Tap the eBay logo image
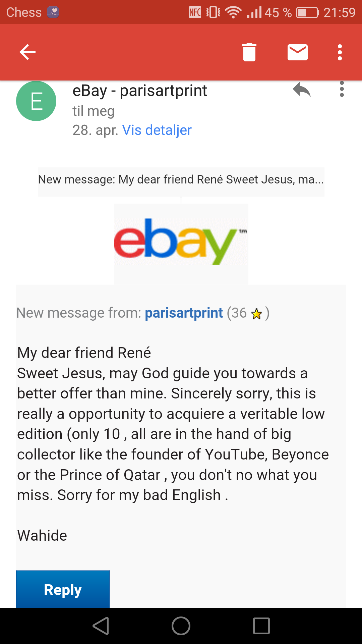The image size is (362, 644). coord(181,242)
